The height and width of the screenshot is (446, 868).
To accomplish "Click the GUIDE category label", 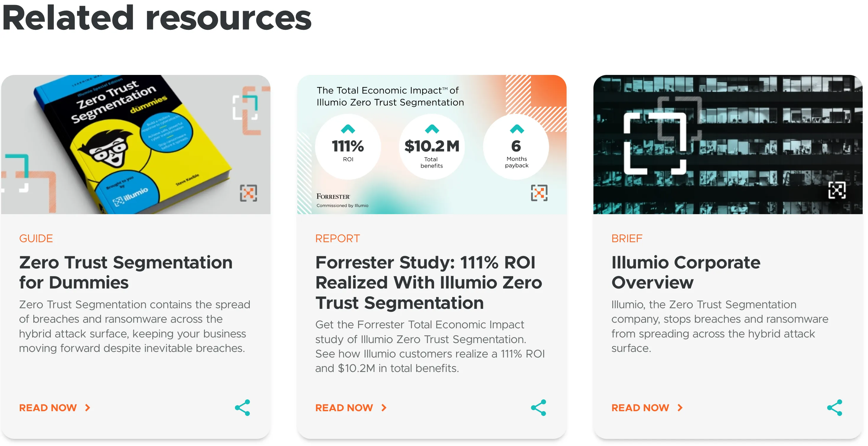I will (x=36, y=238).
